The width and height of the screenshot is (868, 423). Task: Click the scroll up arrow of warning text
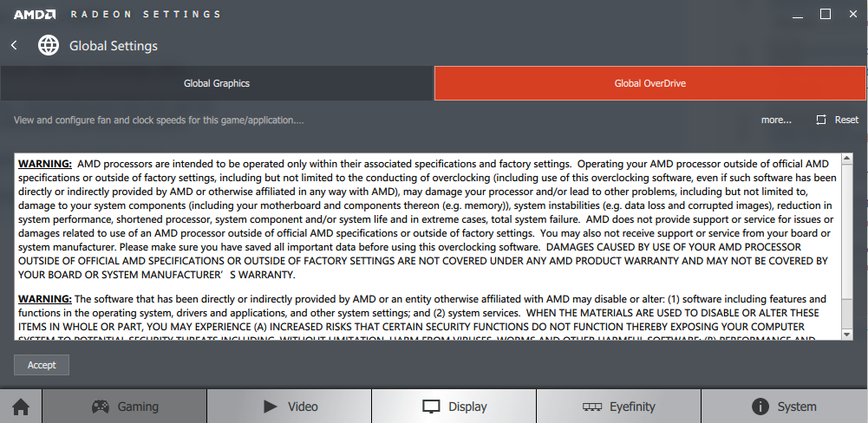pos(846,159)
